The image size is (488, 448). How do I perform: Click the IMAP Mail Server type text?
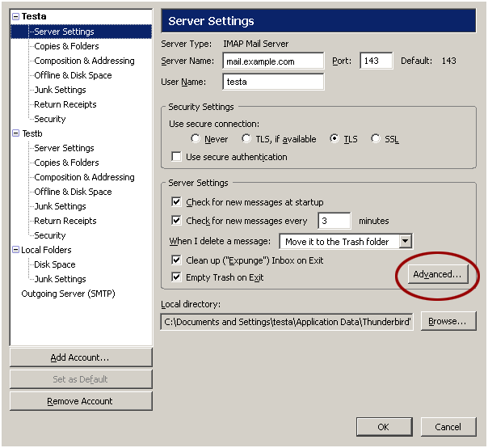(x=256, y=44)
